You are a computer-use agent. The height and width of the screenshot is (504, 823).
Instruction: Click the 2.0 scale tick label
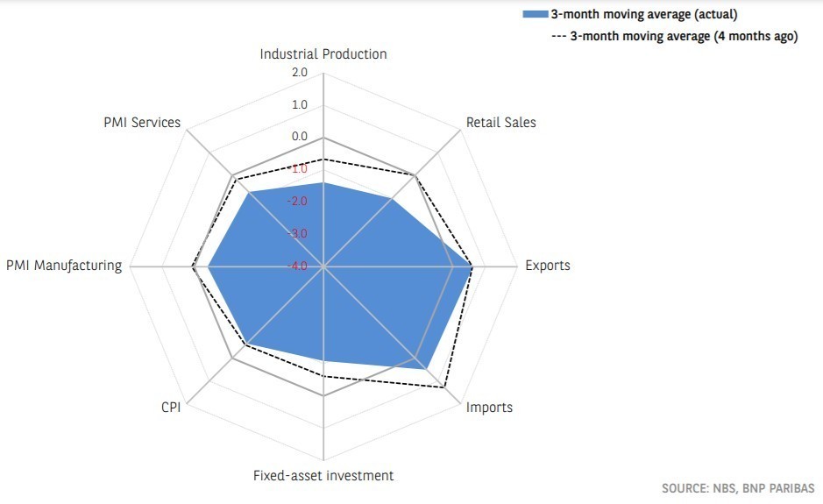click(x=299, y=73)
